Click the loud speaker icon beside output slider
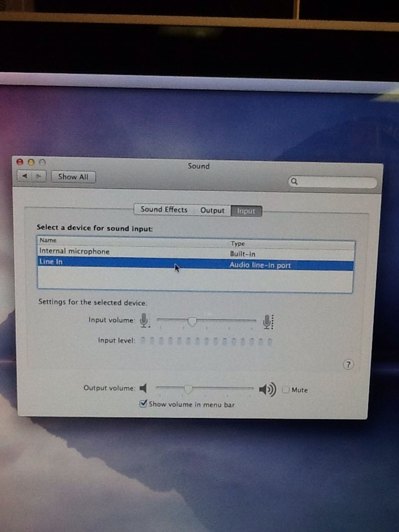This screenshot has height=532, width=399. coord(267,389)
